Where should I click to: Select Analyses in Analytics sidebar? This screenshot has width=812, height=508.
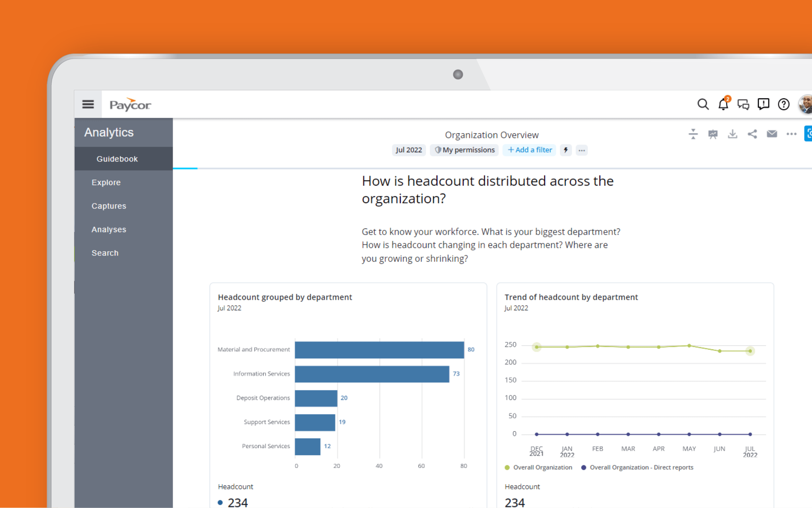pos(124,229)
